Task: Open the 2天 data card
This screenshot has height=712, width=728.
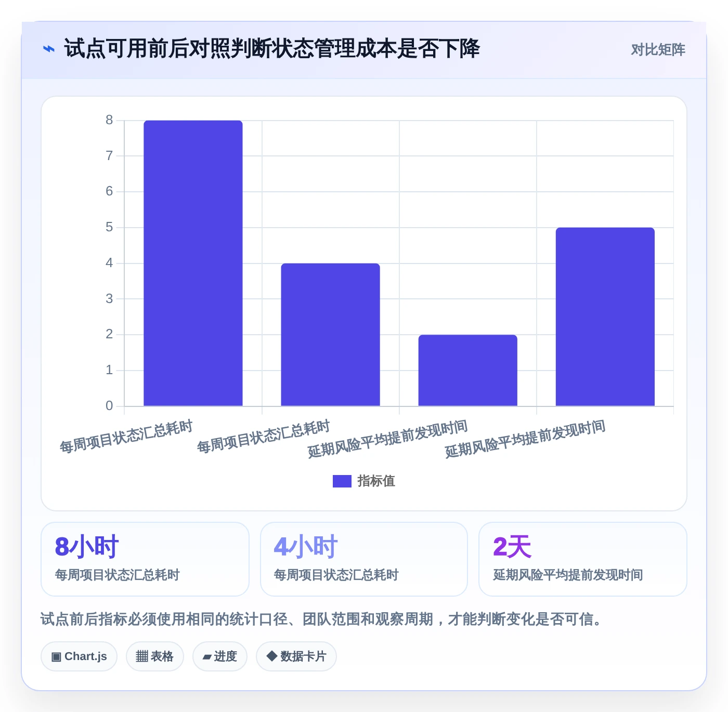Action: 583,559
